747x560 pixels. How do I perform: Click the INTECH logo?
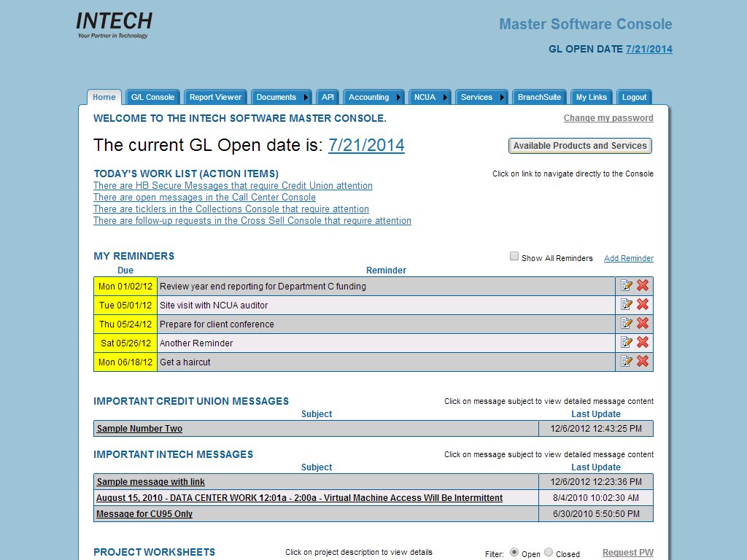[114, 25]
